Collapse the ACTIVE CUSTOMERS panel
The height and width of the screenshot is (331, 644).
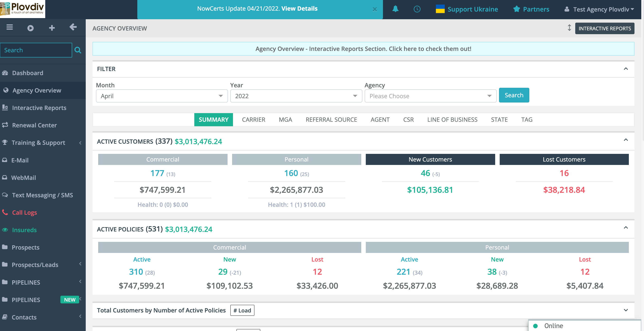(626, 140)
